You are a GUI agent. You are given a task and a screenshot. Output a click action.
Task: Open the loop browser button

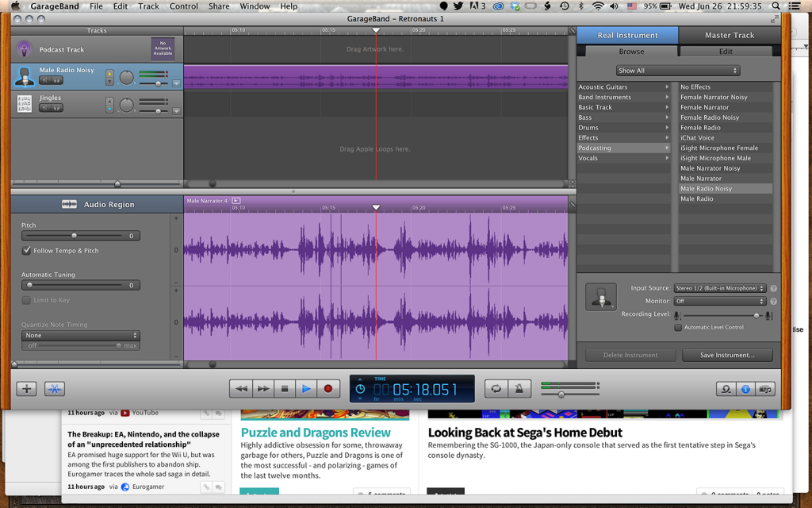coord(726,389)
